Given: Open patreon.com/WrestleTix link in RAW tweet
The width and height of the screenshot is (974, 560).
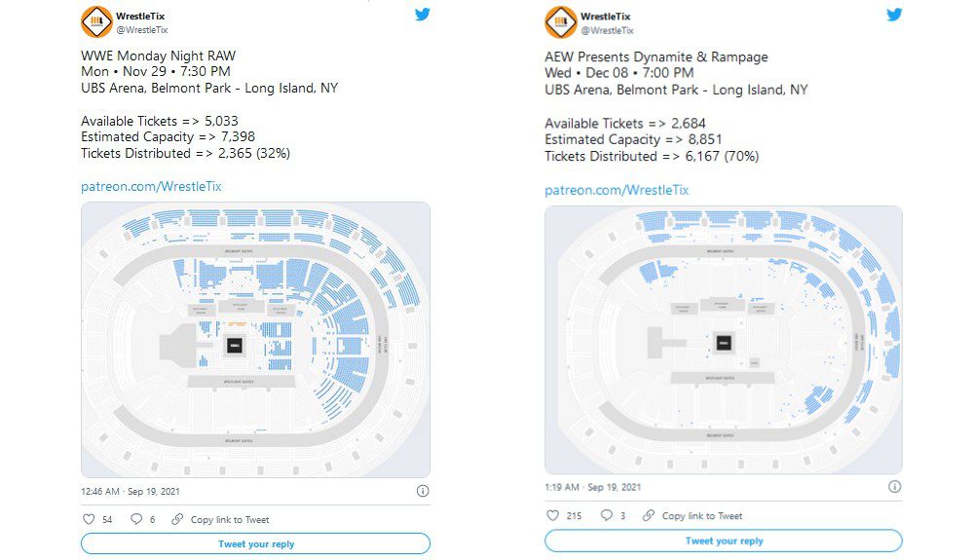Looking at the screenshot, I should tap(151, 186).
